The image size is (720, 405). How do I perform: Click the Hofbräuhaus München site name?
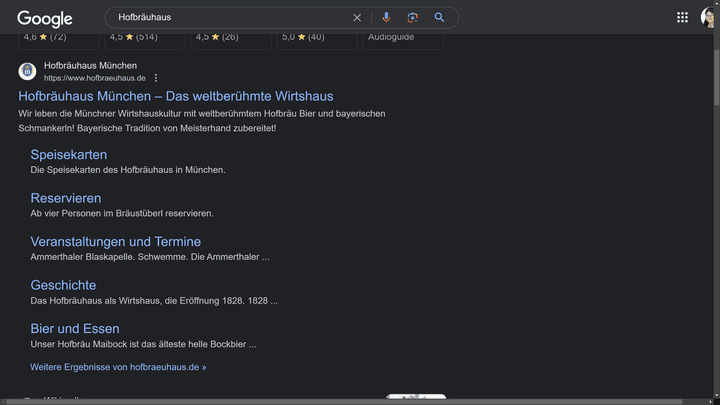tap(90, 66)
